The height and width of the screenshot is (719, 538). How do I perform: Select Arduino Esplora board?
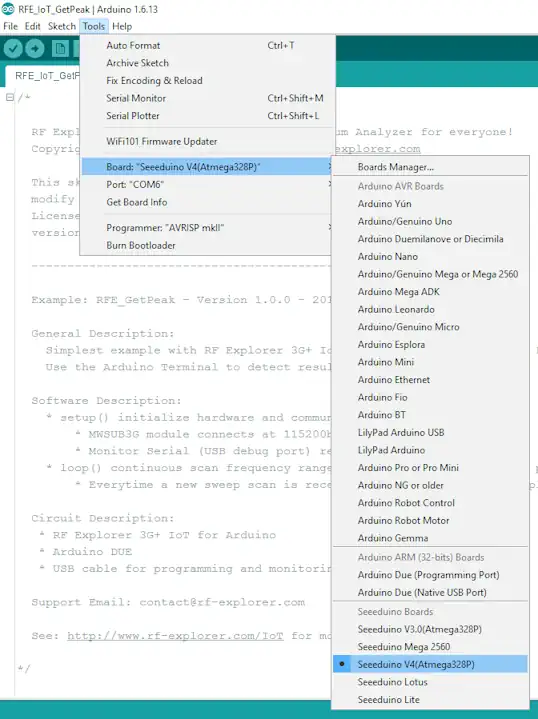[430, 344]
